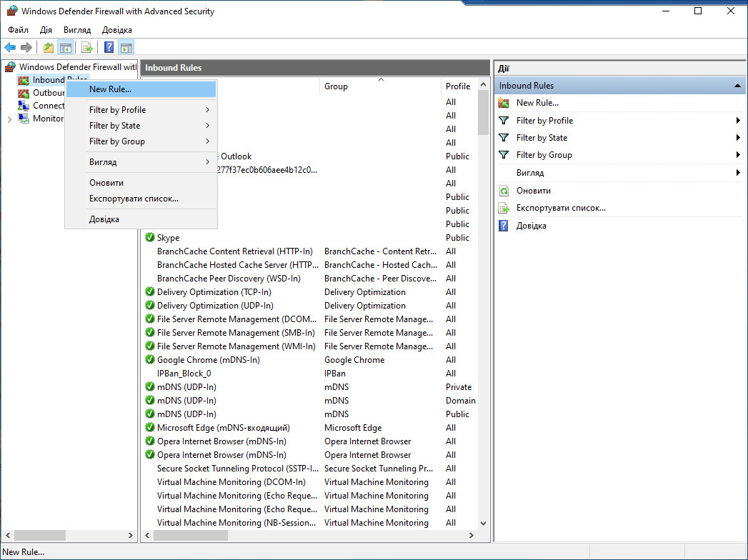This screenshot has width=748, height=560.
Task: Click the green Оновити refresh icon in Actions pane
Action: [504, 191]
